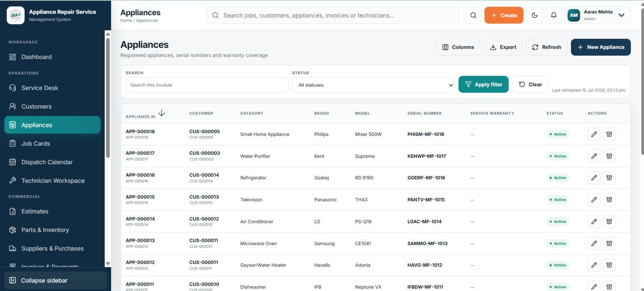Edit appliance APP-000018 with the pencil icon
Image resolution: width=644 pixels, height=291 pixels.
(x=594, y=134)
